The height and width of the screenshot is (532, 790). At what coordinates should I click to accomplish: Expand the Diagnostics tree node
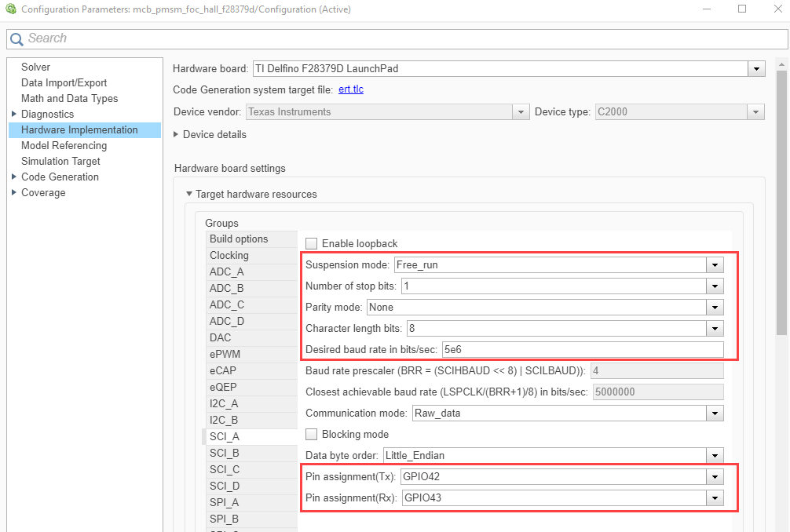click(x=14, y=115)
